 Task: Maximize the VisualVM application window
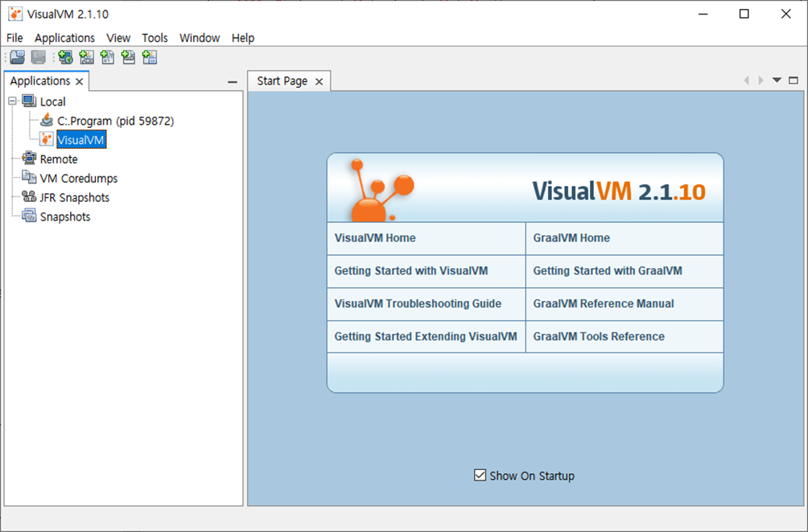(x=744, y=14)
